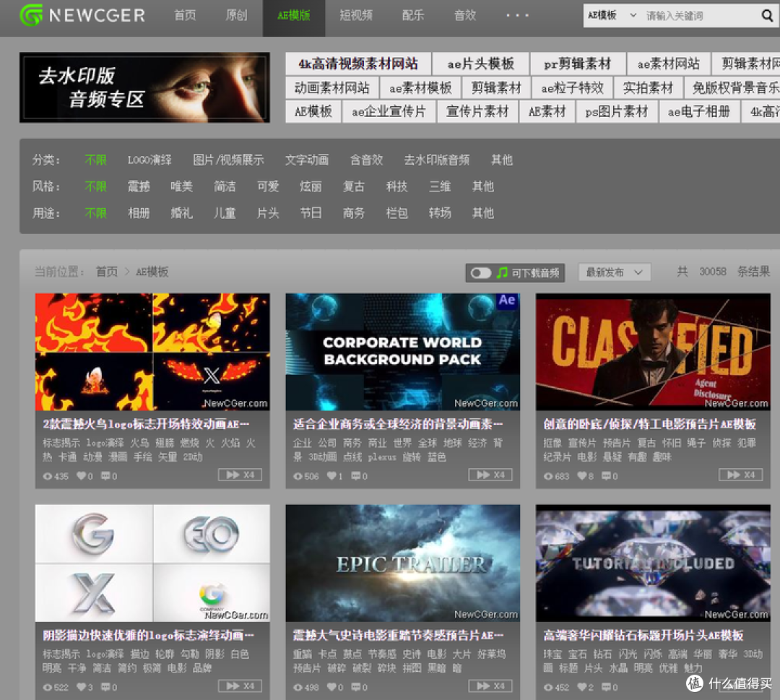Filter usage by 转场
The width and height of the screenshot is (780, 700).
(x=440, y=213)
